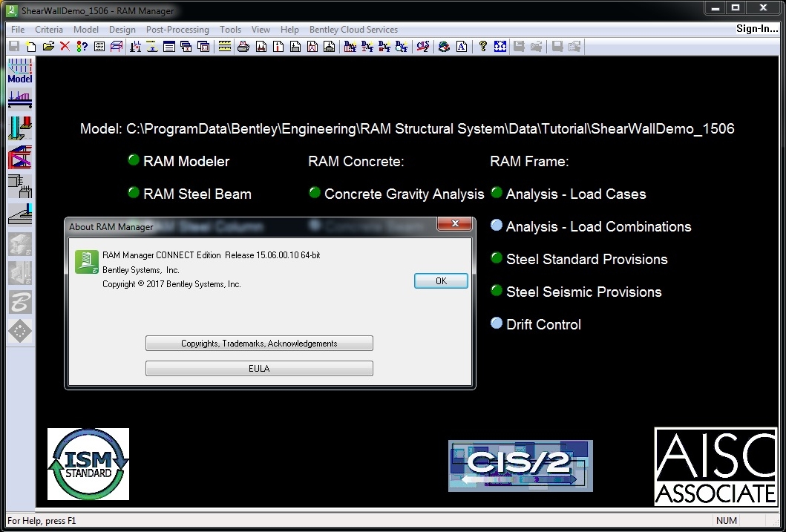Click the red X delete model icon
This screenshot has width=786, height=532.
click(65, 47)
